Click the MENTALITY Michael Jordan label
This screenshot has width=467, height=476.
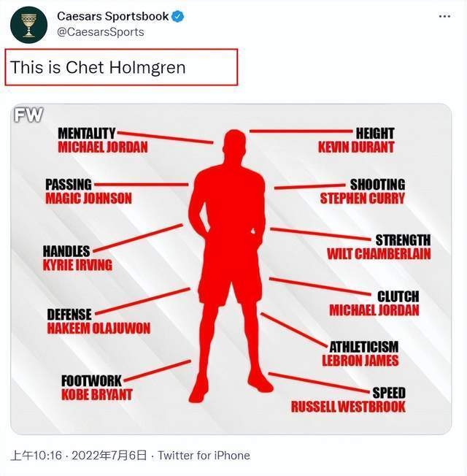102,140
